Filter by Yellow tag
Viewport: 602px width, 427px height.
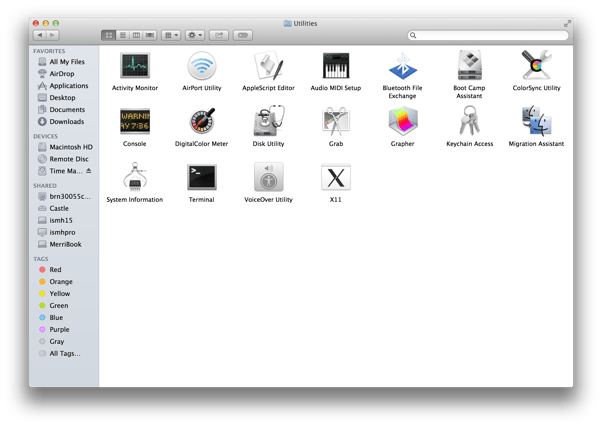64,294
